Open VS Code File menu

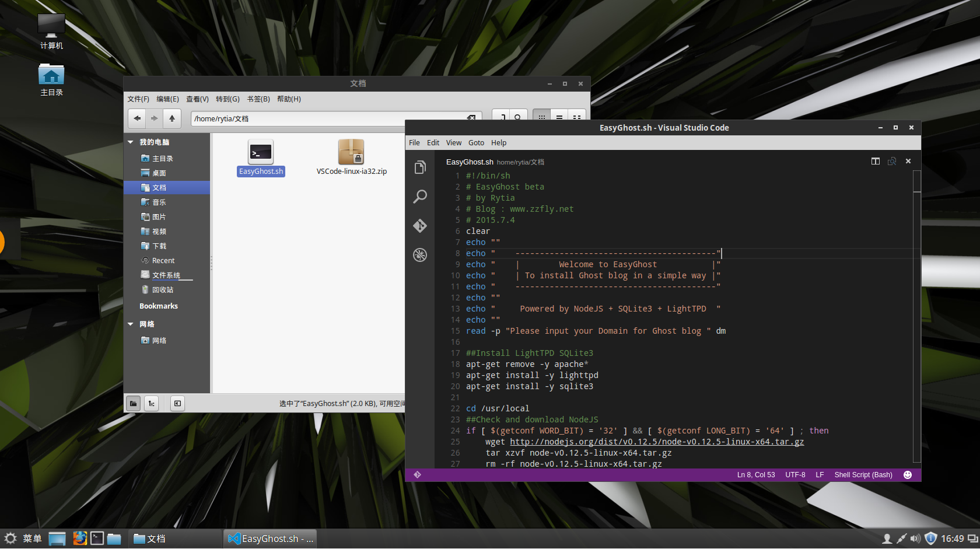414,143
